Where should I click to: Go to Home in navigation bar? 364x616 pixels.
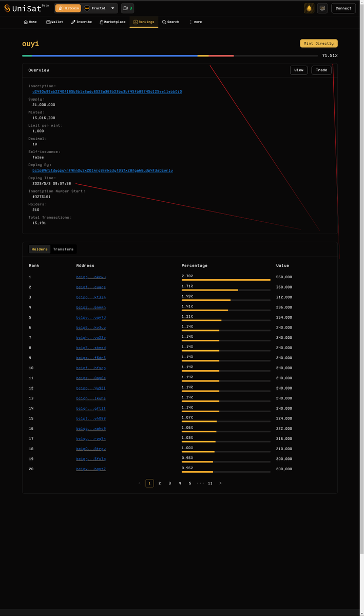[x=30, y=22]
